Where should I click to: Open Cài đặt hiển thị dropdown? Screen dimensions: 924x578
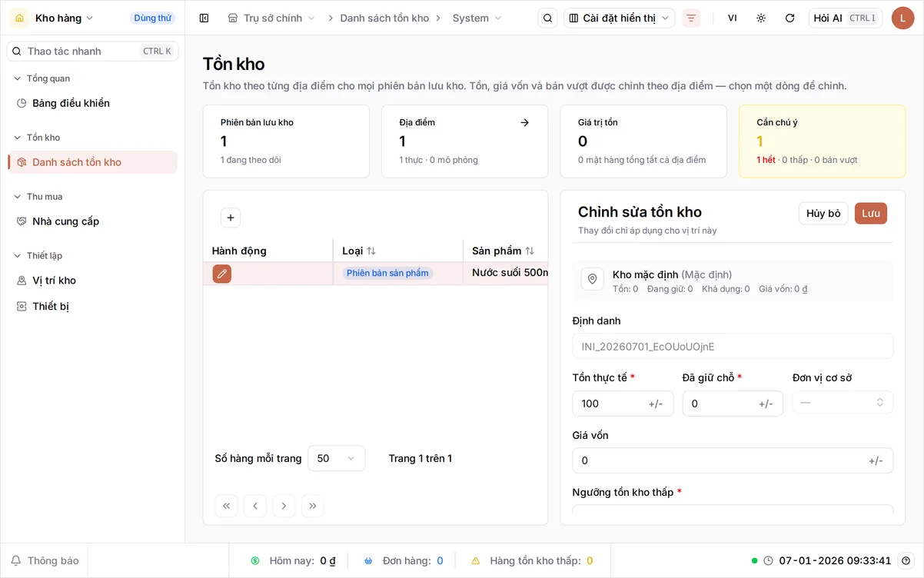(x=619, y=18)
